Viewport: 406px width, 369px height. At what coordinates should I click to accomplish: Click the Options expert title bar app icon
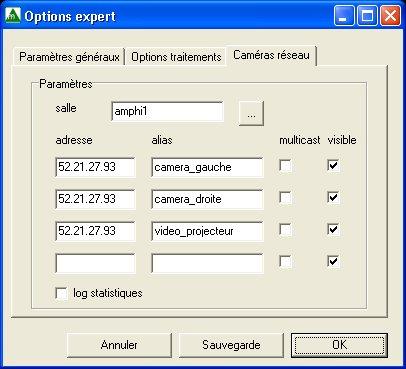pyautogui.click(x=12, y=16)
